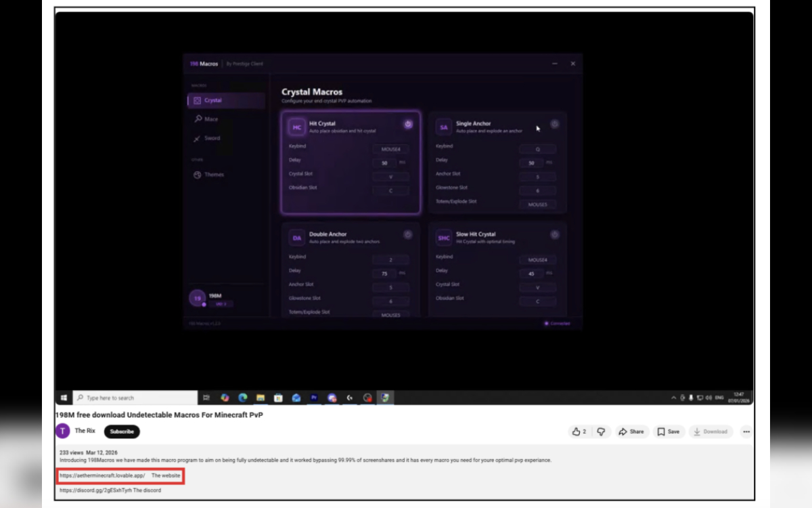This screenshot has width=812, height=508.
Task: Click the Share button under the video
Action: [631, 431]
